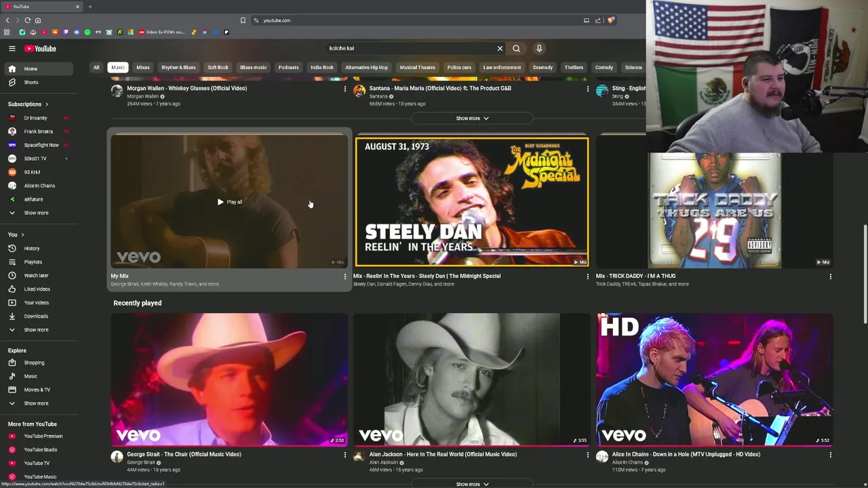Open a new browser tab

point(90,7)
